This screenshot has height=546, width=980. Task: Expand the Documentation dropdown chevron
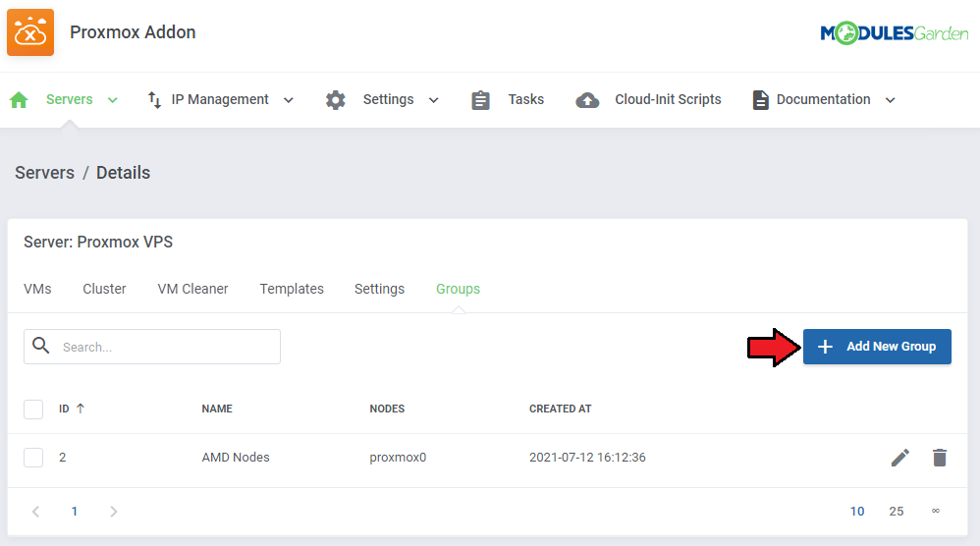(890, 100)
